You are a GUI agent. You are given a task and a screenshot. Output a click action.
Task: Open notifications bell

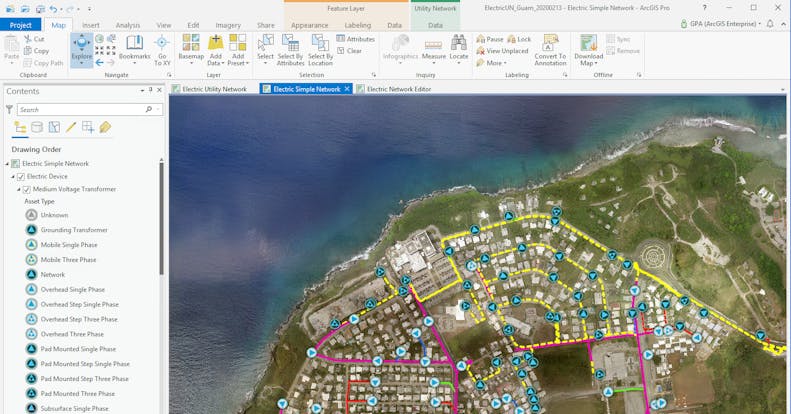pyautogui.click(x=770, y=24)
